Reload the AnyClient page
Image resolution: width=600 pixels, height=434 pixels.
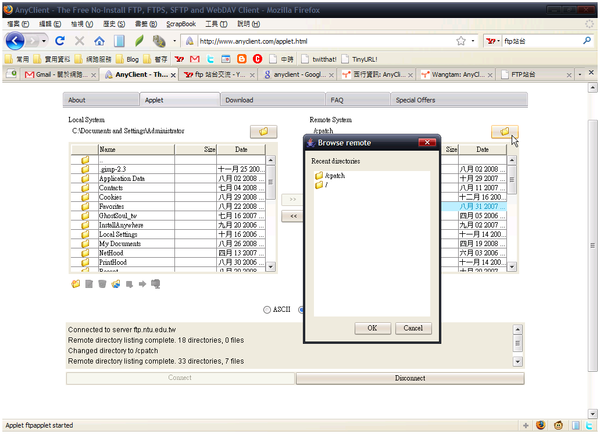60,41
